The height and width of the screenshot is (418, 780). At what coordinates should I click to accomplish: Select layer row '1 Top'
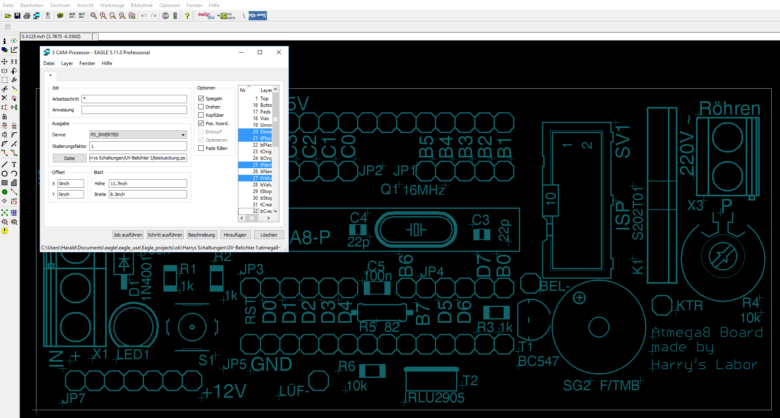point(256,99)
